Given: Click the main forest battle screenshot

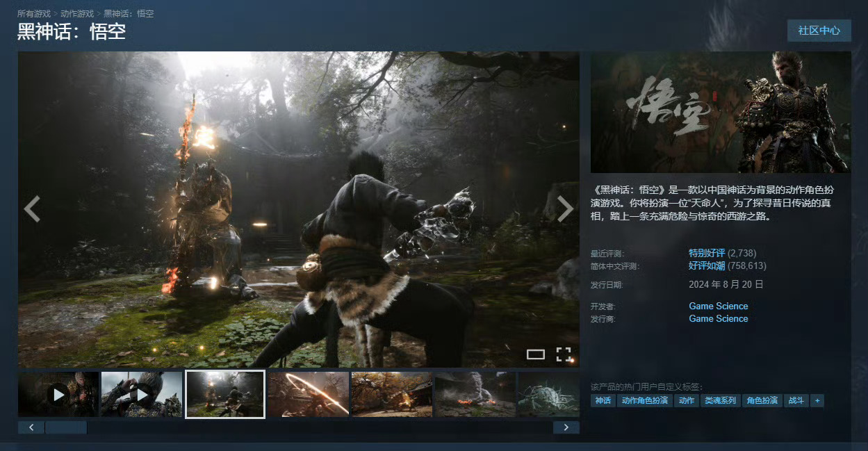Looking at the screenshot, I should click(x=299, y=209).
